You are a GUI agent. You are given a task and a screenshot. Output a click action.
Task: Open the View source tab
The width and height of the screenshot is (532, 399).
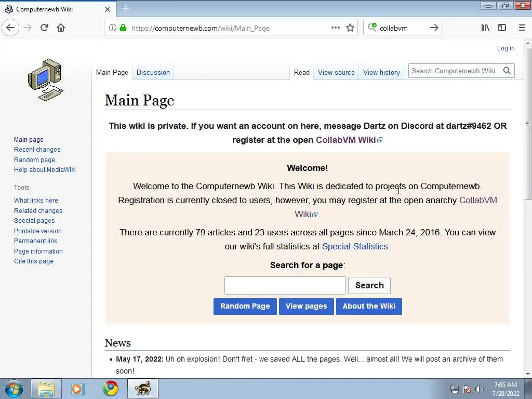click(x=336, y=72)
